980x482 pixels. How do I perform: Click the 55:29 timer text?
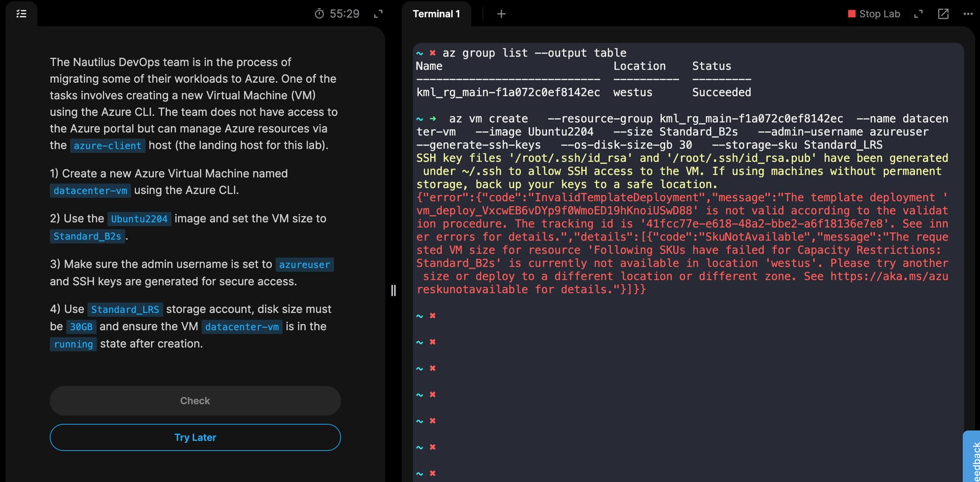point(345,14)
